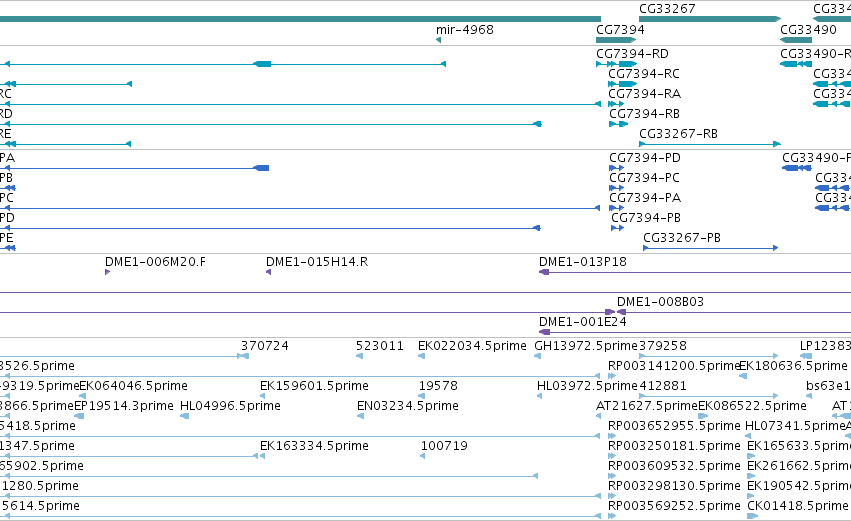The height and width of the screenshot is (521, 851).
Task: Click the CG33267-PB protein line glyph
Action: (710, 249)
